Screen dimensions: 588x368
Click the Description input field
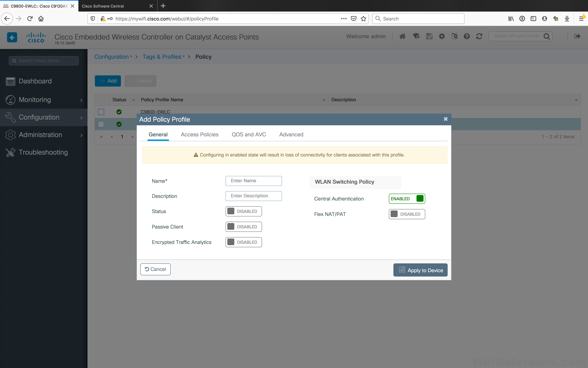254,196
